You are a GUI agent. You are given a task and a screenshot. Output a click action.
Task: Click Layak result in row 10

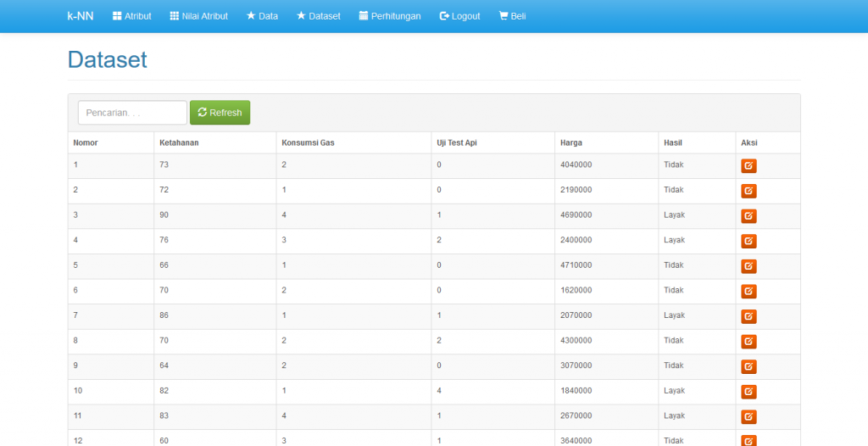click(674, 391)
